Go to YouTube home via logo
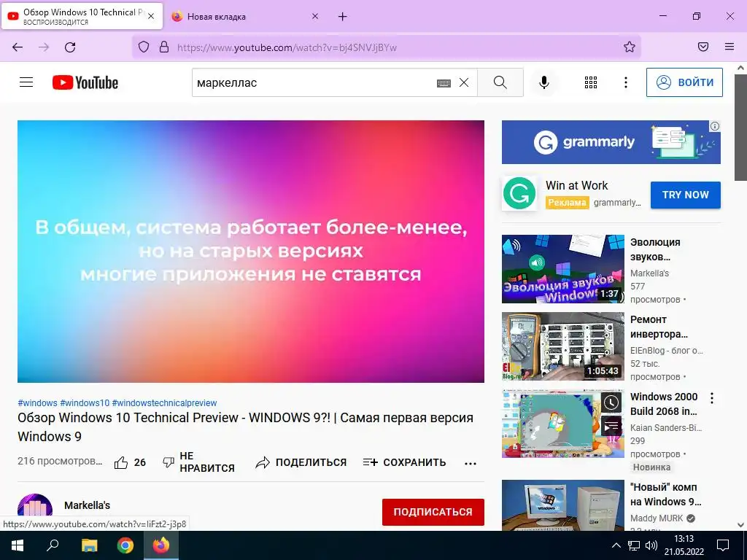Image resolution: width=747 pixels, height=560 pixels. tap(85, 82)
